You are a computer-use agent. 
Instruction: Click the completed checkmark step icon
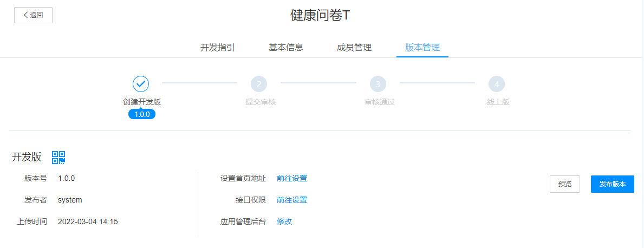coord(141,84)
